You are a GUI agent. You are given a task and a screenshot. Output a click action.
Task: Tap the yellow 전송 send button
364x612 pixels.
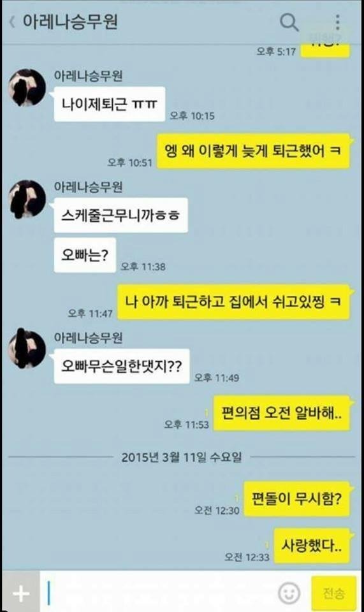(x=333, y=594)
